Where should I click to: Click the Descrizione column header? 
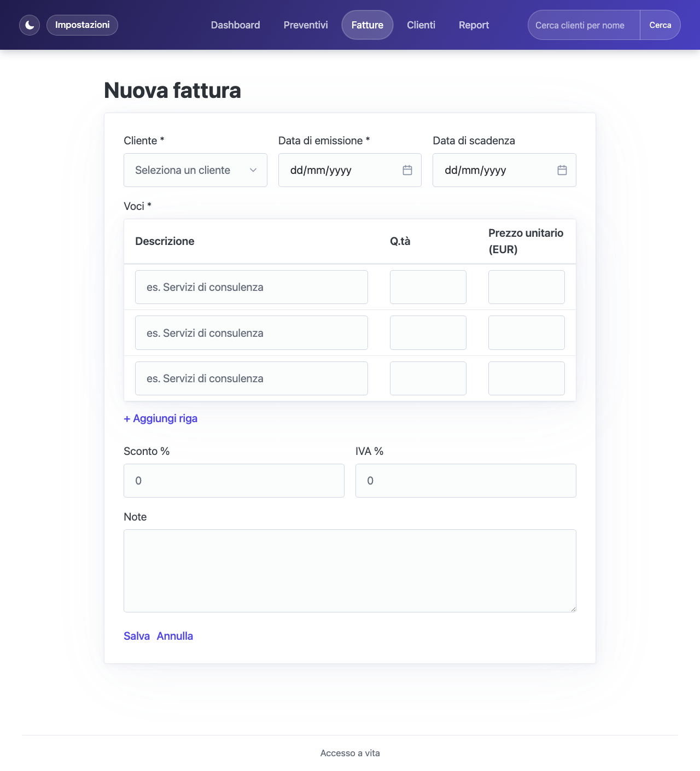click(165, 241)
